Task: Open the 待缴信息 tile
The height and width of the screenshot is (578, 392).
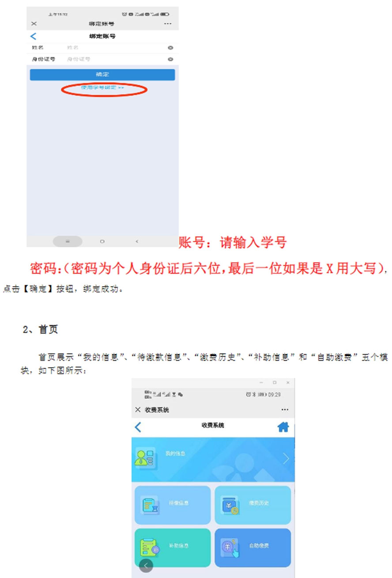Action: coord(173,505)
